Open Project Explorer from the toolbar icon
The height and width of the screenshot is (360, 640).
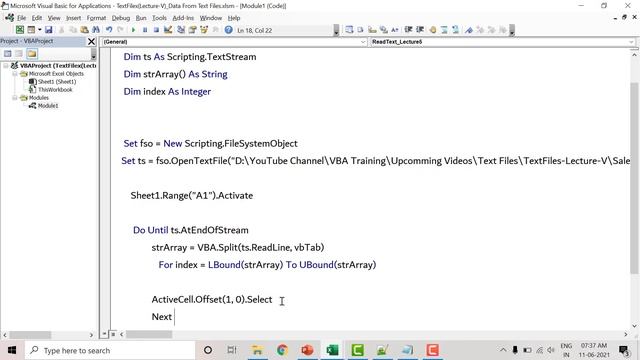click(181, 30)
